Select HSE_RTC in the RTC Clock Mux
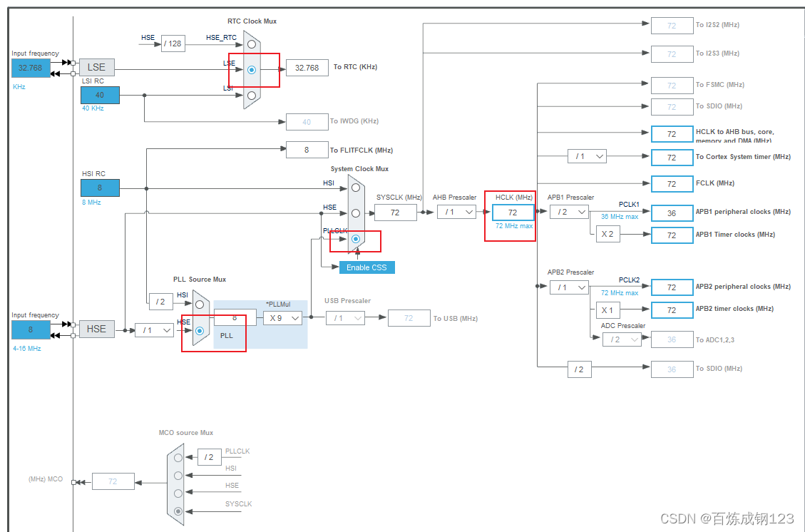The width and height of the screenshot is (805, 532). coord(251,43)
